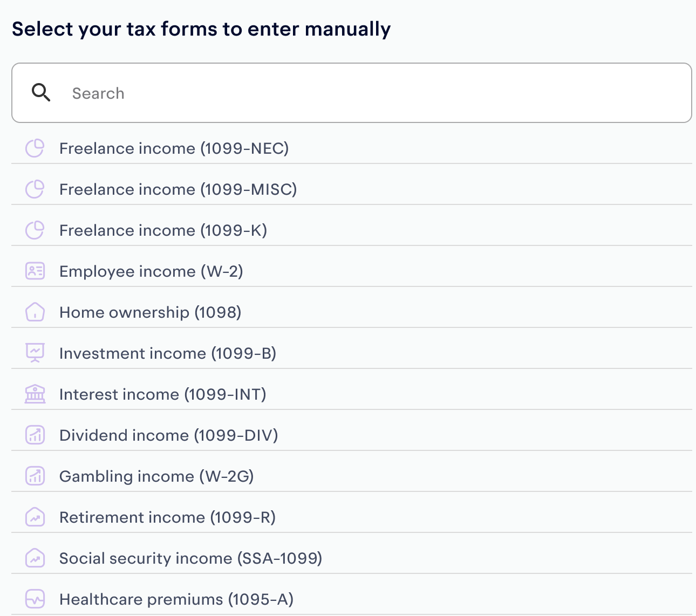
Task: Select Dividend income (1099-DIV) row
Action: (x=352, y=435)
